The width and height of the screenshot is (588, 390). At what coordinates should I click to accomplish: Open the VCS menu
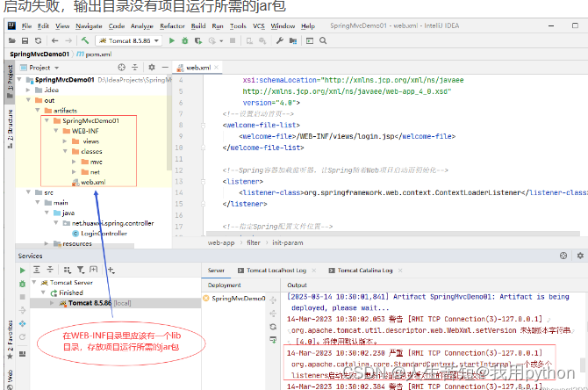(x=259, y=25)
